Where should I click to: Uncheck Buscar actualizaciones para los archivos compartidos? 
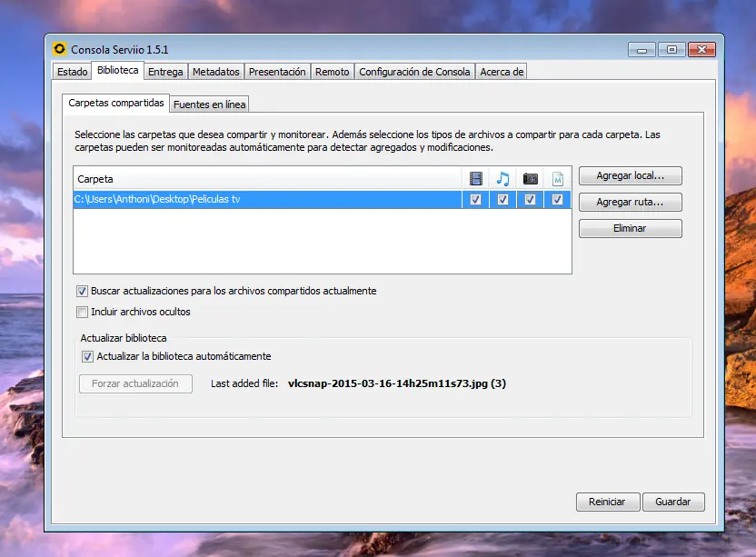(x=82, y=292)
